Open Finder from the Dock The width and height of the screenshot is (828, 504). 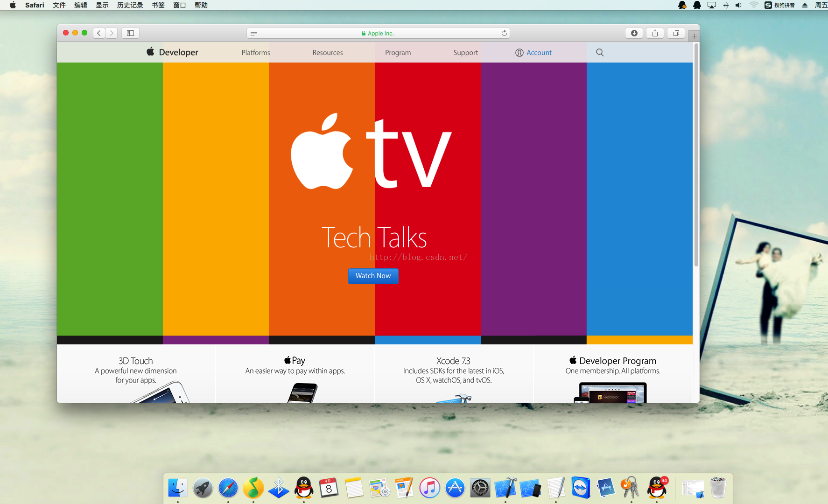click(x=178, y=488)
